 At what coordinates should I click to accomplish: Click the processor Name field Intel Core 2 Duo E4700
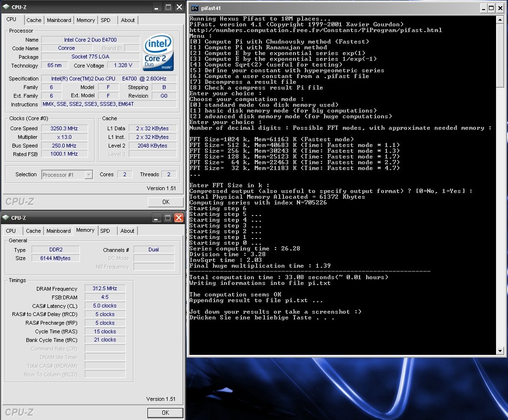click(90, 40)
